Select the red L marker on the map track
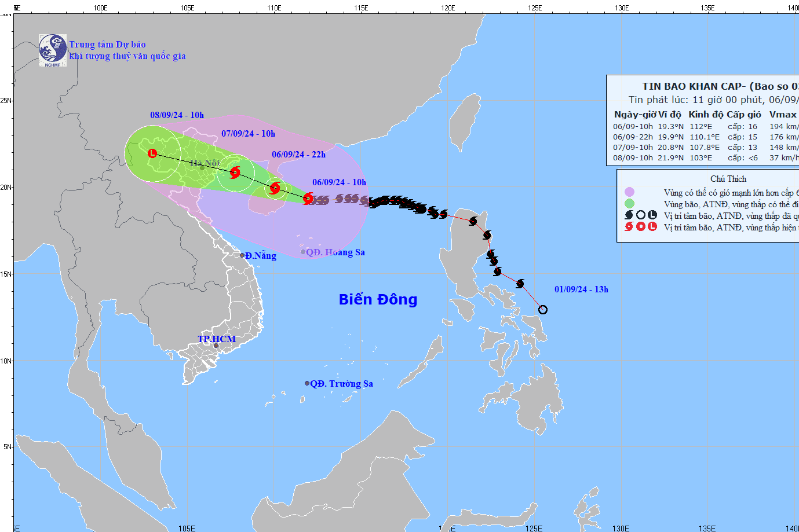Viewport: 799px width, 532px height. [x=152, y=153]
